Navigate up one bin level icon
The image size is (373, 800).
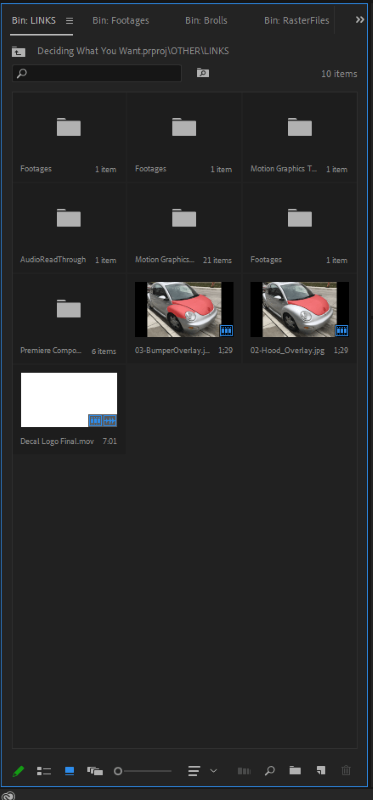[x=18, y=51]
